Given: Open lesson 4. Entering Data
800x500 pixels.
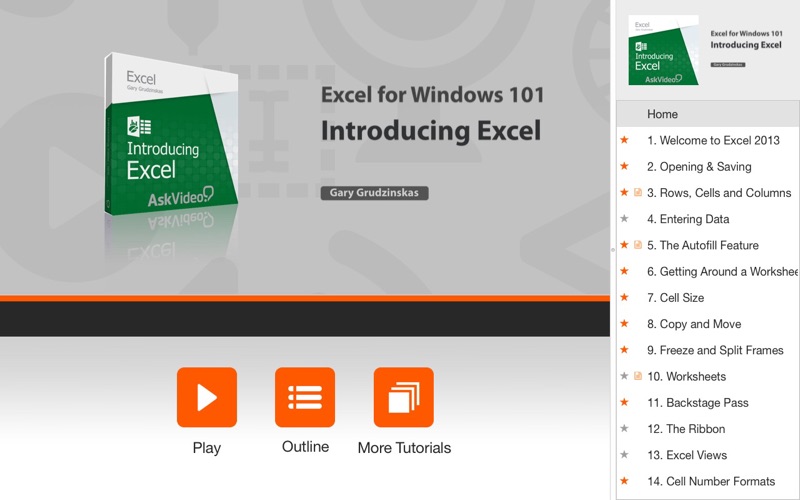Looking at the screenshot, I should [x=688, y=219].
